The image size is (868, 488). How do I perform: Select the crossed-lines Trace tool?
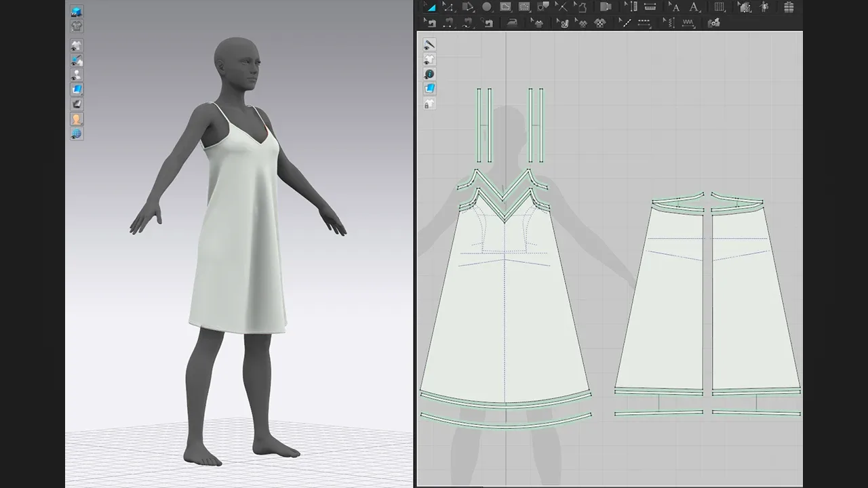click(x=561, y=7)
